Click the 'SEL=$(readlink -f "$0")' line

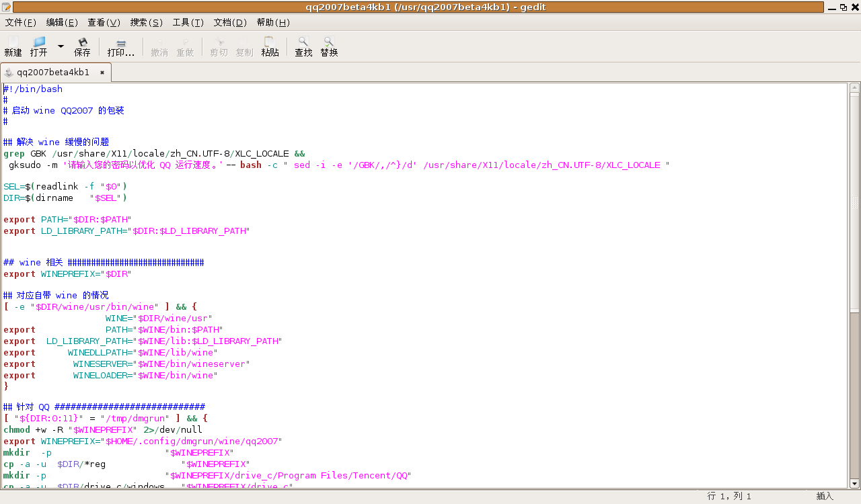click(65, 186)
